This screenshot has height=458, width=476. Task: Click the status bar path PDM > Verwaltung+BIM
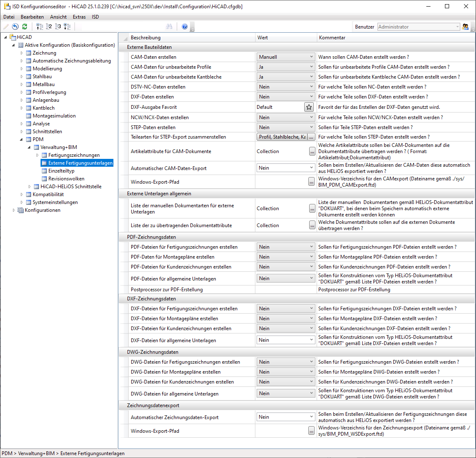point(28,453)
